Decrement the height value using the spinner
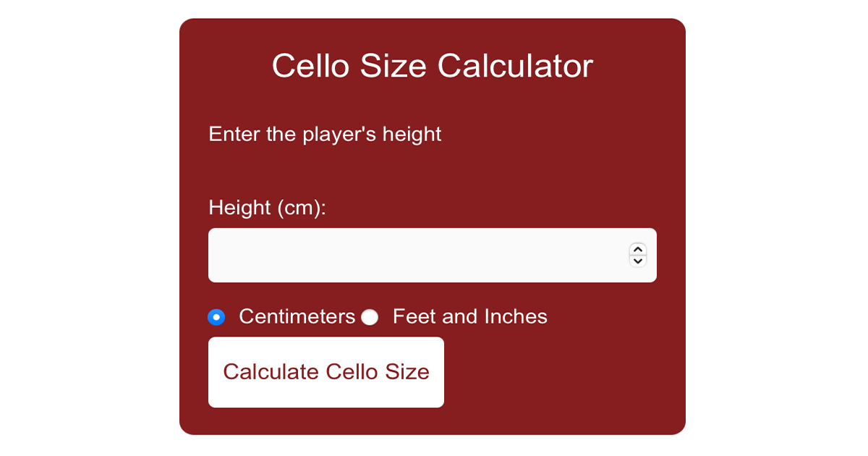The height and width of the screenshot is (456, 868). 638,261
